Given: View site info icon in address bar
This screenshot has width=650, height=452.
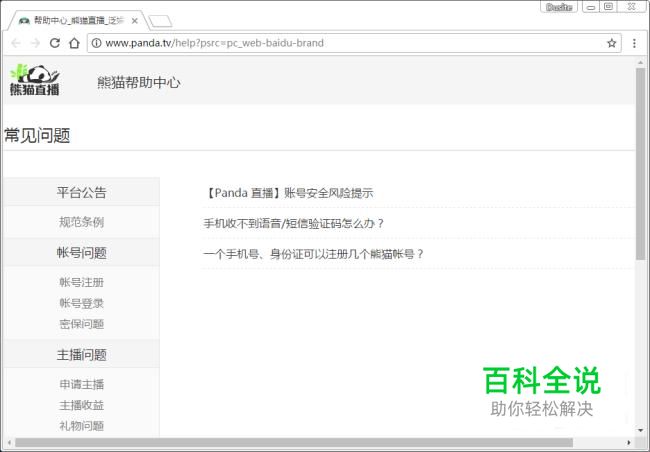Looking at the screenshot, I should pos(96,43).
